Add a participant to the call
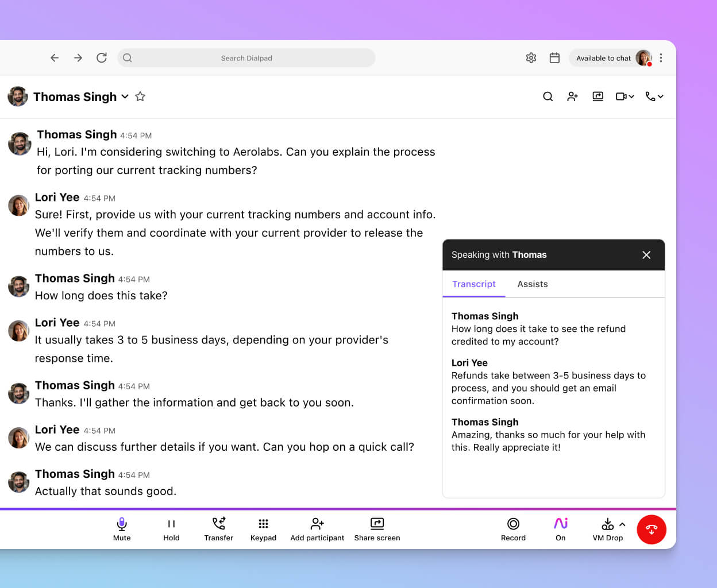Image resolution: width=717 pixels, height=588 pixels. point(317,528)
